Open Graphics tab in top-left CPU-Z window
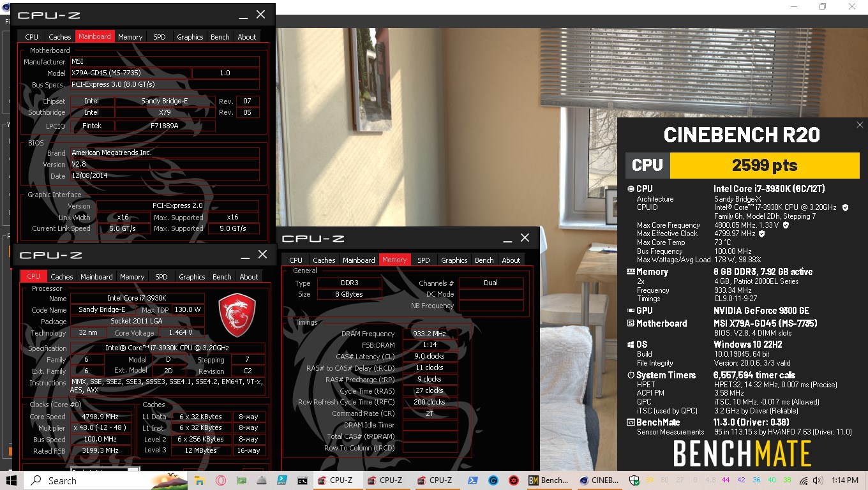This screenshot has width=868, height=490. click(190, 37)
